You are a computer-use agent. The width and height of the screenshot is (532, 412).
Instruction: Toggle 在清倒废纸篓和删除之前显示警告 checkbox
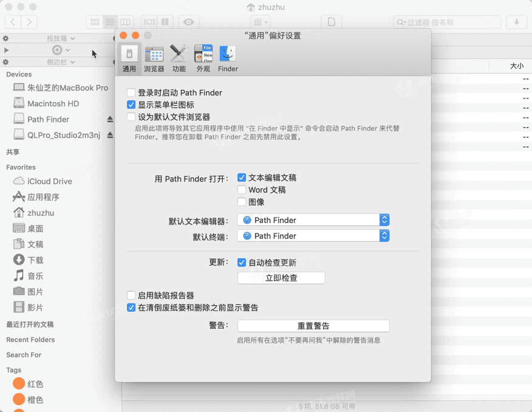[x=131, y=307]
